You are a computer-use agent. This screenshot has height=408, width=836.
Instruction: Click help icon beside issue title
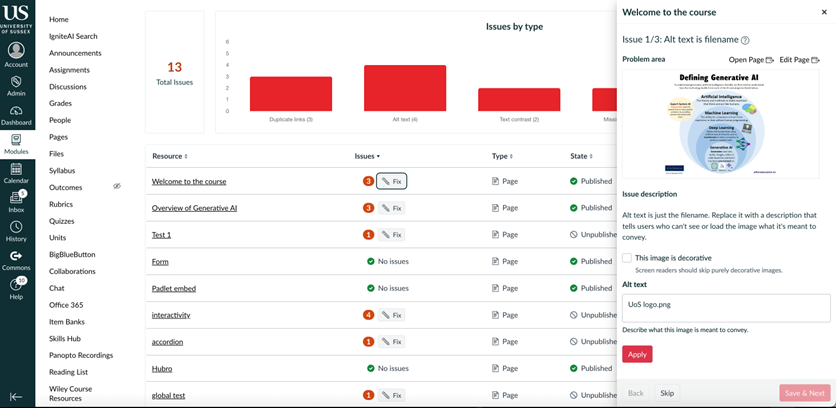coord(745,40)
